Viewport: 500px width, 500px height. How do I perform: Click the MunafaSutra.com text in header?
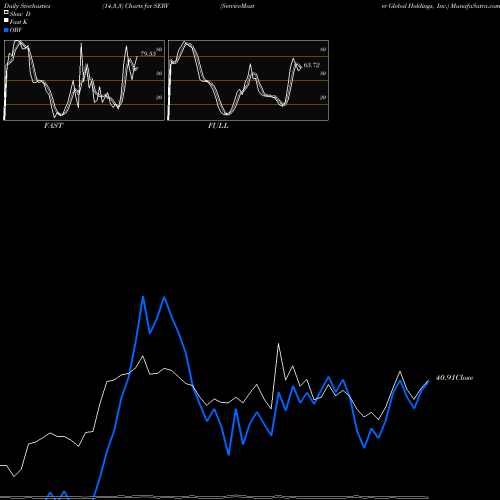click(475, 6)
